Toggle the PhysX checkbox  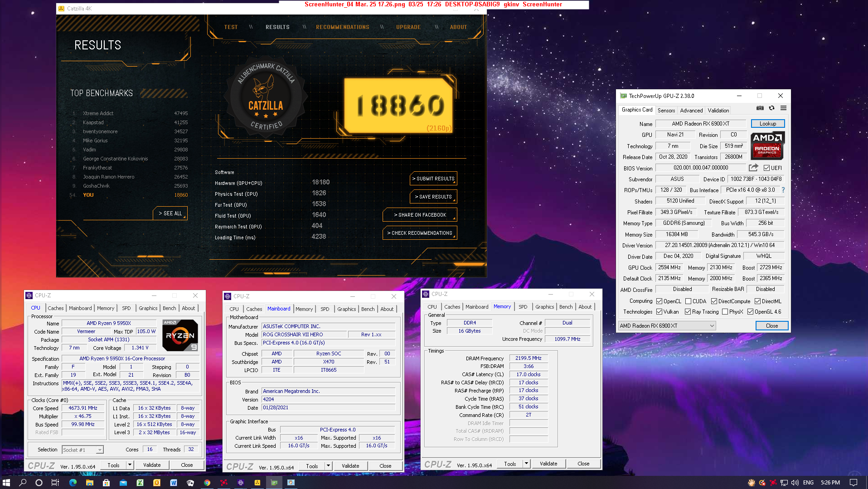point(725,312)
